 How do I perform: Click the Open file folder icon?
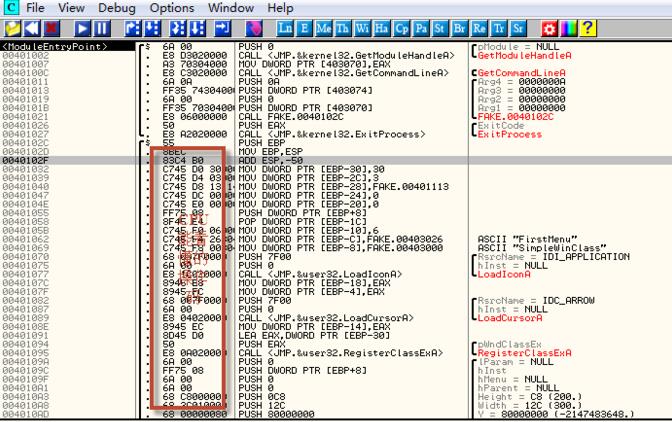(13, 28)
